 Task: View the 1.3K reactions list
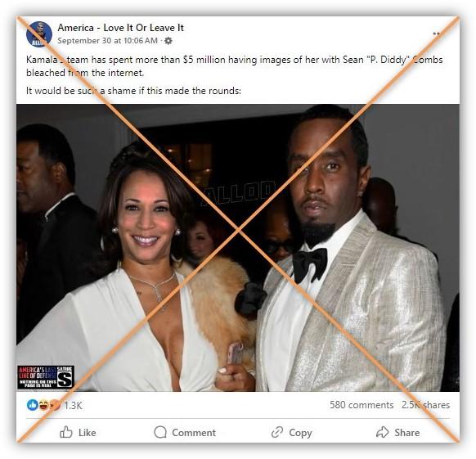pyautogui.click(x=73, y=406)
